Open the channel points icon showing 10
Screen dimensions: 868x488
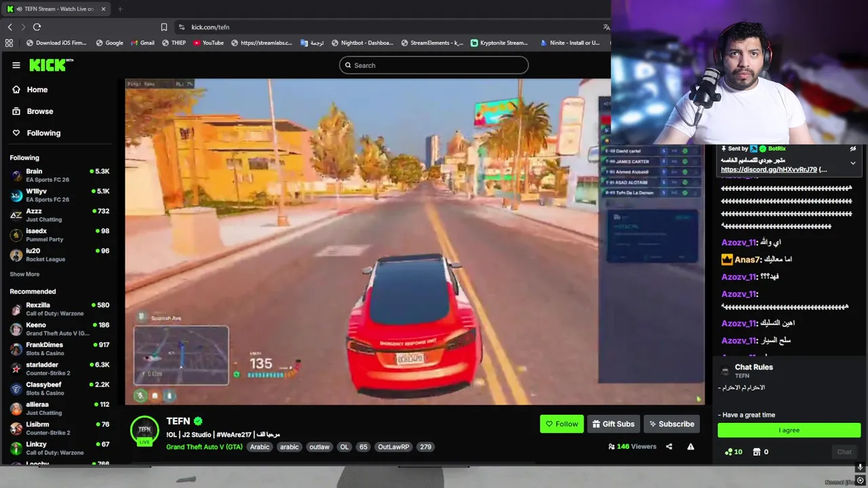[734, 452]
